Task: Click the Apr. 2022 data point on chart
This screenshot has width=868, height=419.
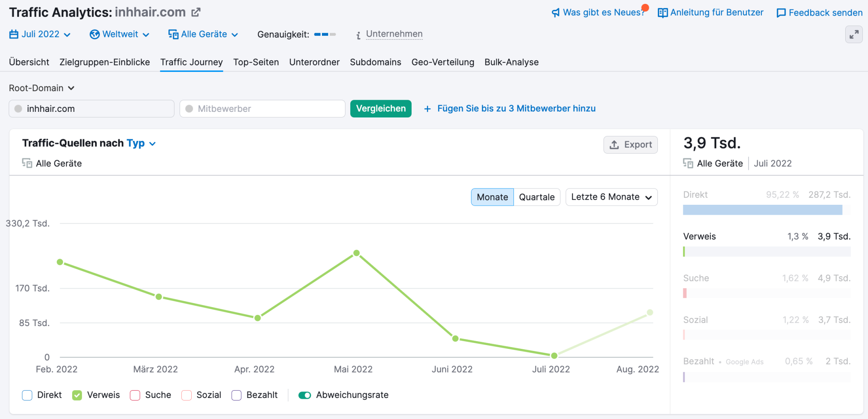Action: [257, 318]
